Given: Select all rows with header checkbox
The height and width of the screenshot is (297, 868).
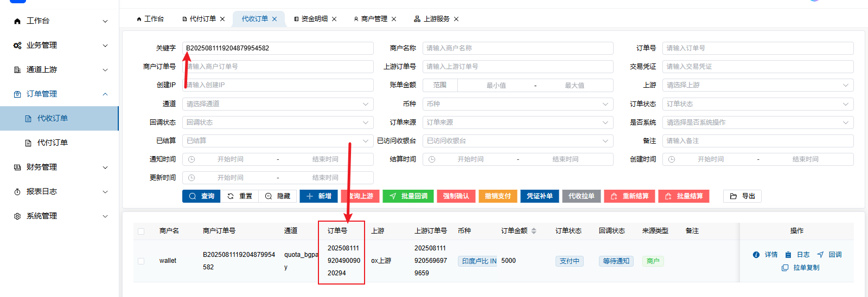Looking at the screenshot, I should [141, 231].
